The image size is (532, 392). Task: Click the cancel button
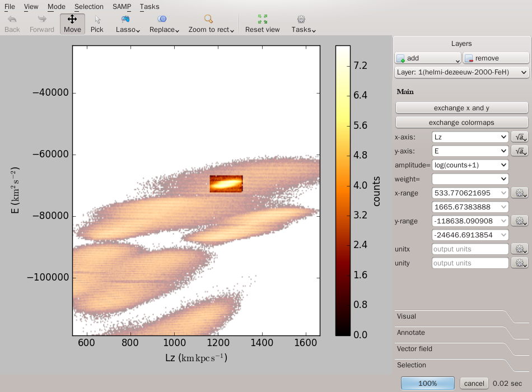pyautogui.click(x=474, y=384)
